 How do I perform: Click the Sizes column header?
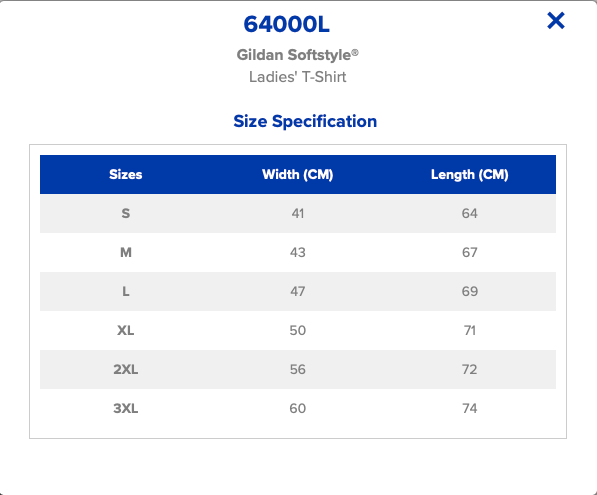click(x=126, y=174)
